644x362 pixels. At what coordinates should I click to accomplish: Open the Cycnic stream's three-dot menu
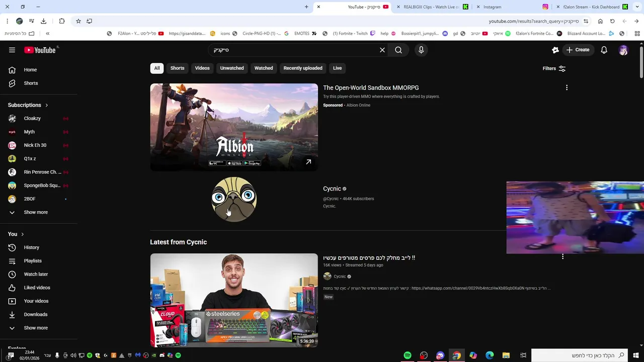(562, 257)
